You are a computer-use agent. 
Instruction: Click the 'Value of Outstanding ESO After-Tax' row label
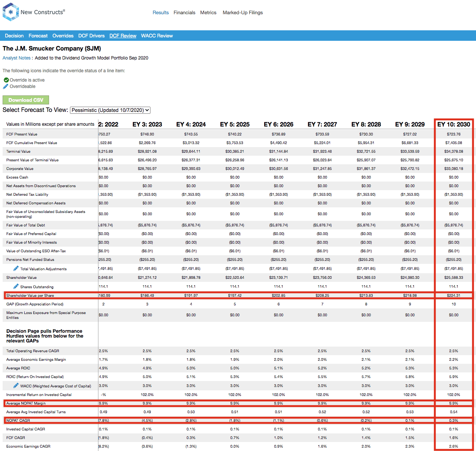[x=36, y=251]
